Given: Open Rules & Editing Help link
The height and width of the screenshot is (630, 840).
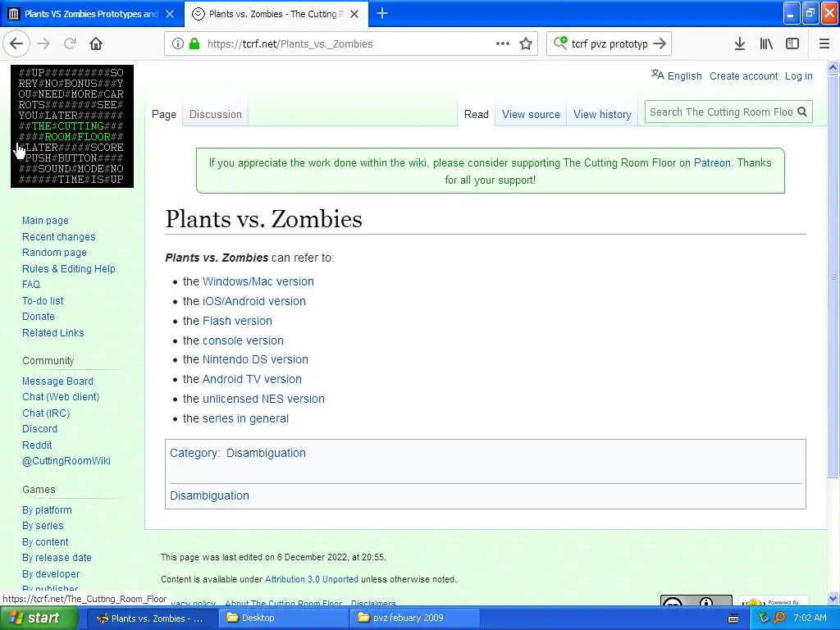Looking at the screenshot, I should pos(69,269).
